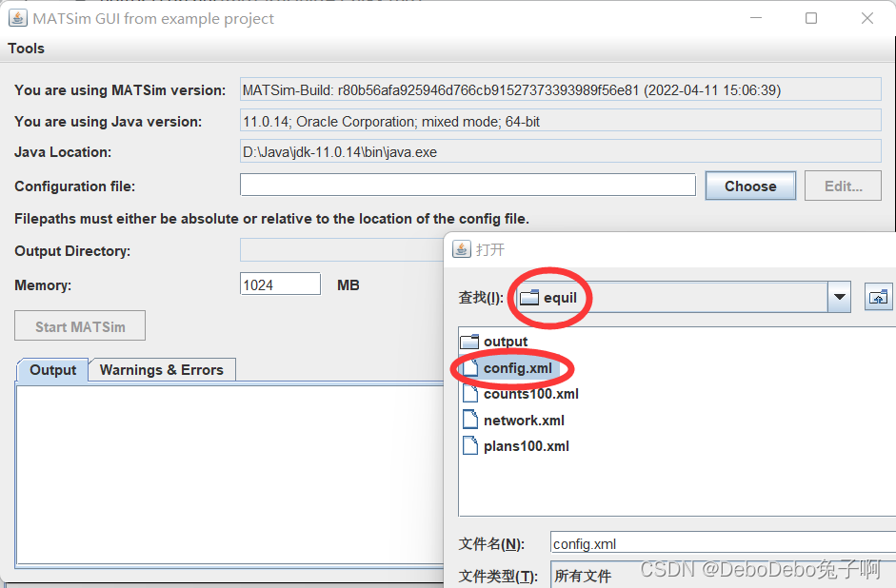Close the MATSim GUI window
Image resolution: width=896 pixels, height=588 pixels.
tap(866, 18)
